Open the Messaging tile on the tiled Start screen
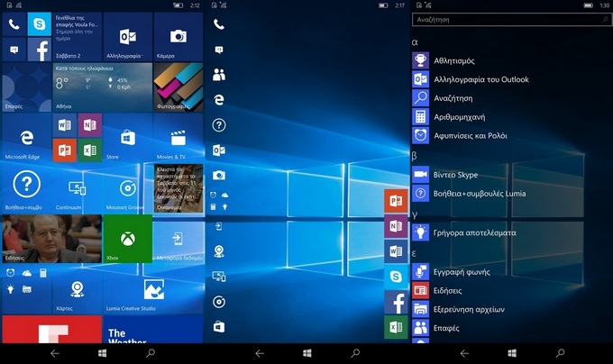613x364 pixels. pyautogui.click(x=14, y=50)
